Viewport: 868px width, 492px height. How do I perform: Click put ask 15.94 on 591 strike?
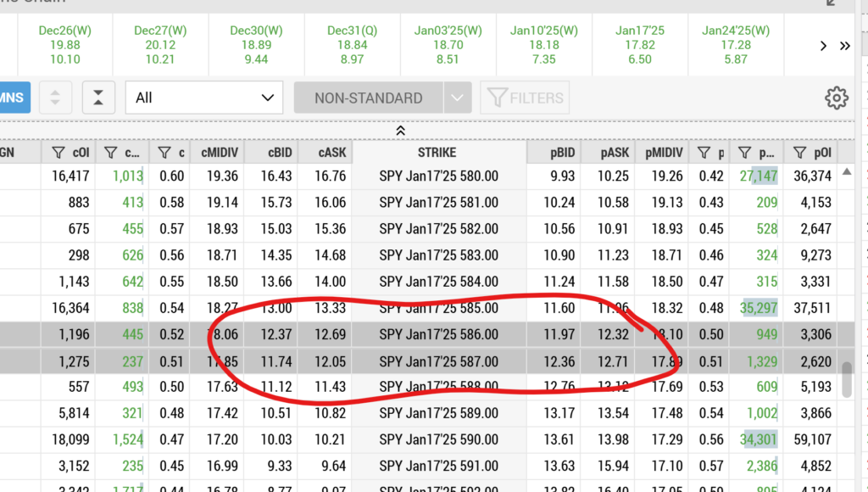pos(613,466)
